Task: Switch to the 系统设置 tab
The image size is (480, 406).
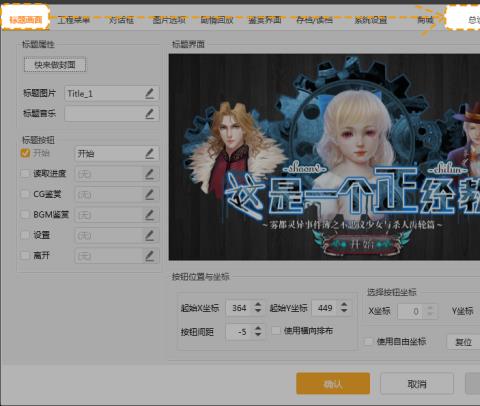Action: pos(370,20)
